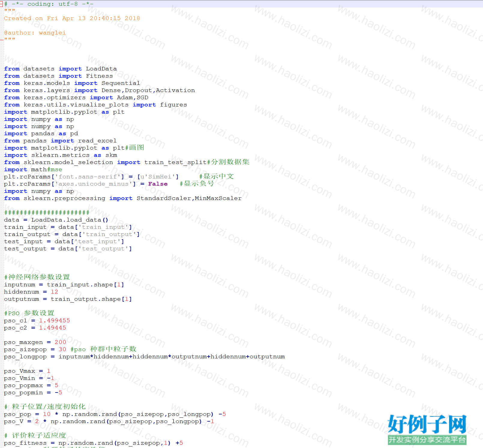Click the '#神经网络参数设置' comment

tap(37, 277)
